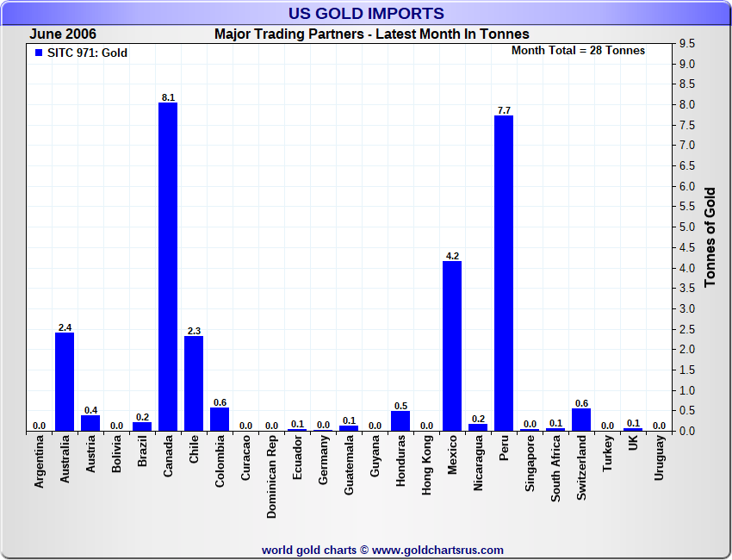Screen dimensions: 732x560
Task: Click the 'Tonnes of Gold' axis title
Action: click(x=710, y=237)
